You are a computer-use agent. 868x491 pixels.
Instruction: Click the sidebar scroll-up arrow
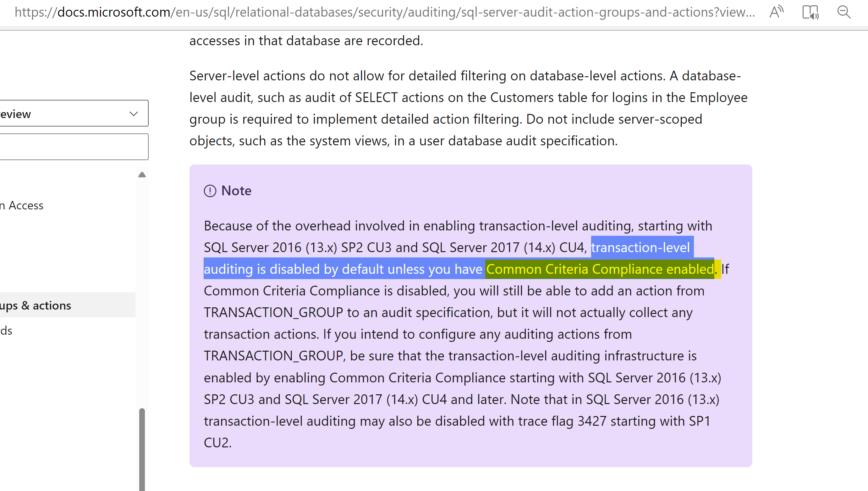click(x=142, y=175)
